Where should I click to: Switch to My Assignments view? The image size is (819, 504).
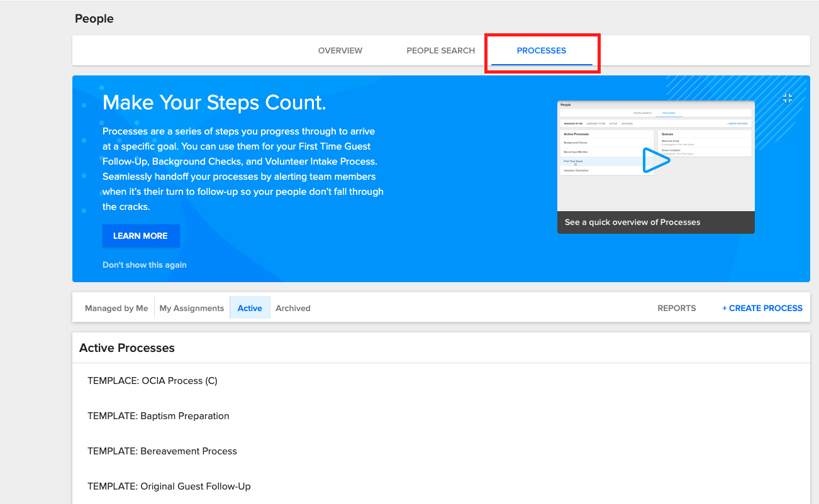191,308
